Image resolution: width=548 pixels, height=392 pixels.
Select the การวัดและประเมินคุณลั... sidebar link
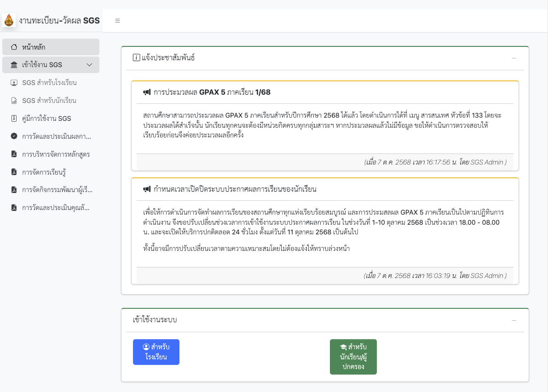point(51,208)
